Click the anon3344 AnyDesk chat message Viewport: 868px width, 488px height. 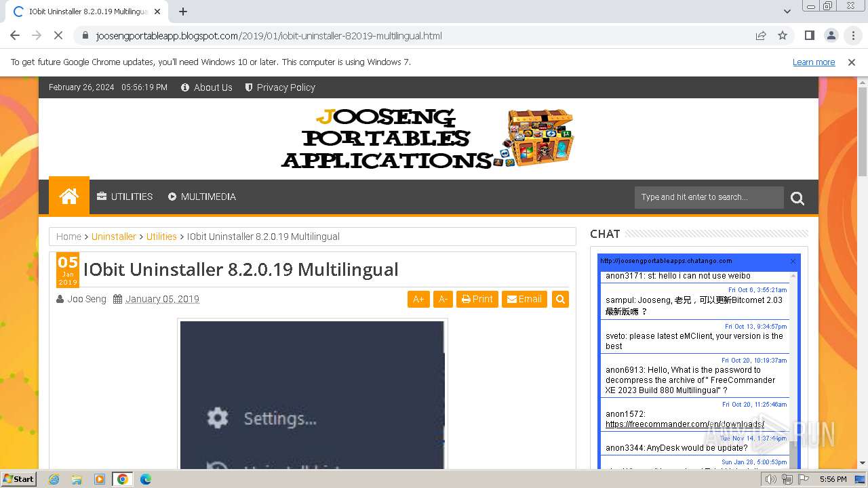[x=677, y=448]
